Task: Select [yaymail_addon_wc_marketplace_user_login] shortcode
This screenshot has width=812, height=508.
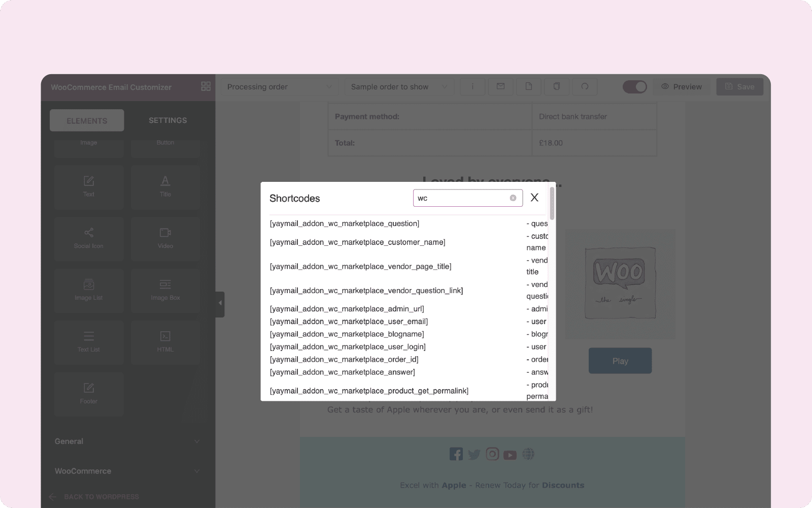Action: click(x=348, y=347)
